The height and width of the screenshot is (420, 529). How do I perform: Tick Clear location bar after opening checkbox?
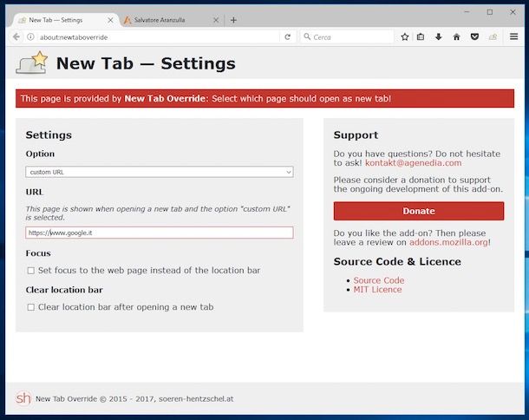[30, 307]
